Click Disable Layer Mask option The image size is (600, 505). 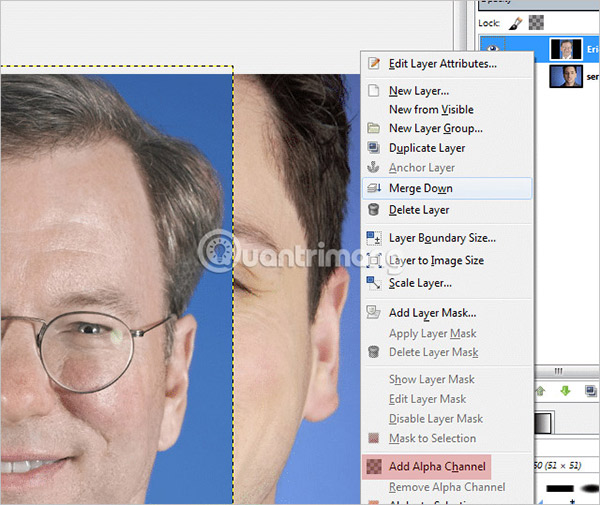pyautogui.click(x=447, y=419)
